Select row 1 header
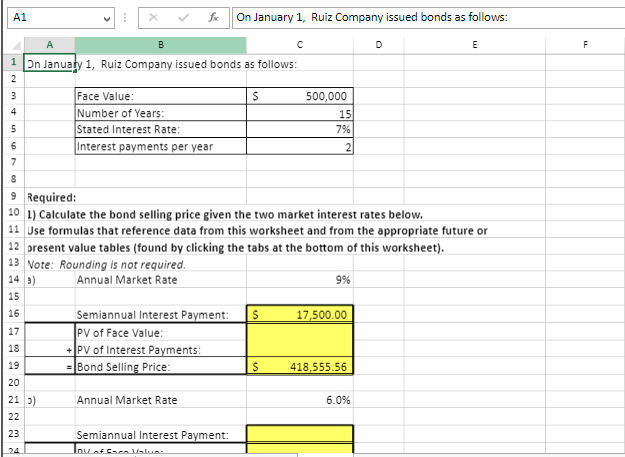 (14, 62)
